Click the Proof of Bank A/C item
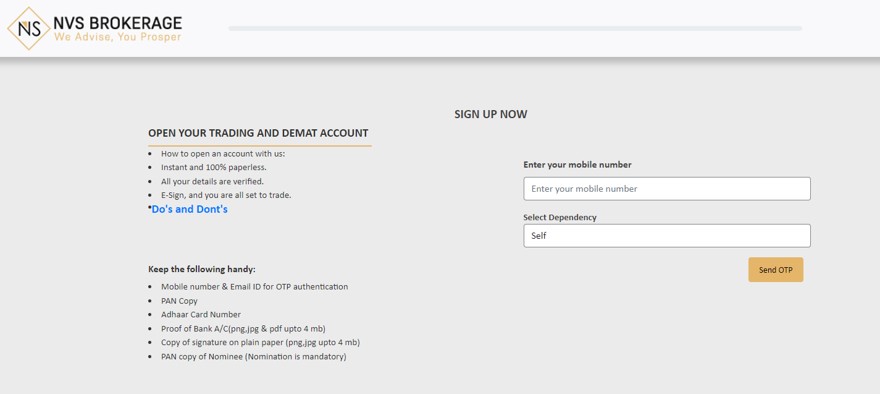The image size is (880, 394). tap(243, 329)
